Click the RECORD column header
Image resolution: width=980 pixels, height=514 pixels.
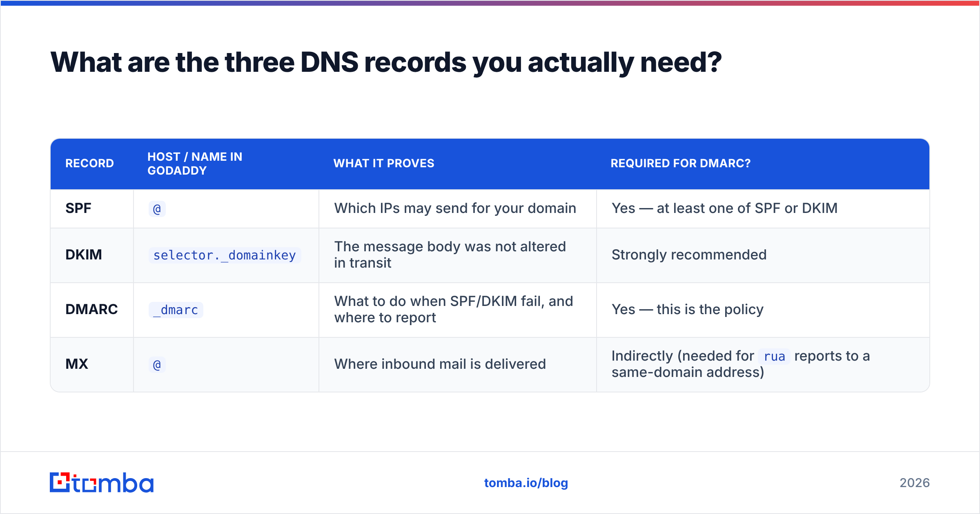(x=89, y=163)
